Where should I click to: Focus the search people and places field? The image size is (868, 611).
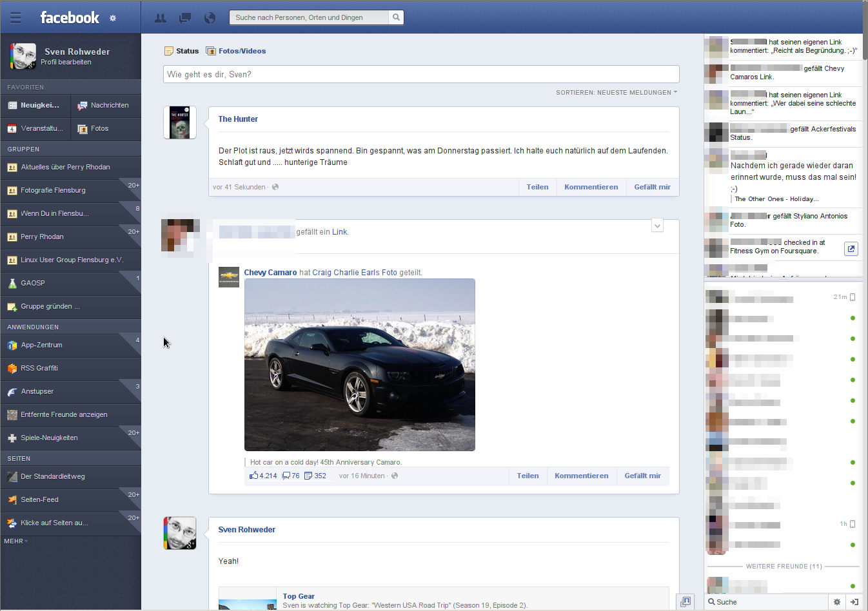point(310,17)
